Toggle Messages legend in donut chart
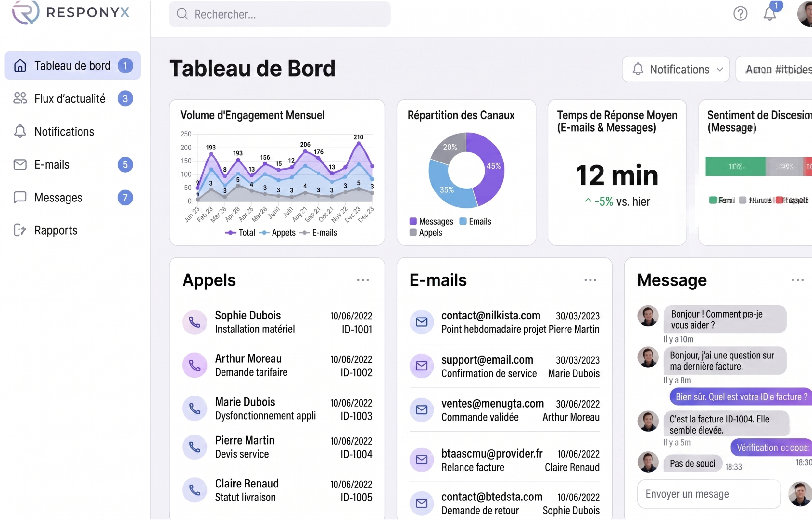Screen dimensions: 812x520 [431, 222]
